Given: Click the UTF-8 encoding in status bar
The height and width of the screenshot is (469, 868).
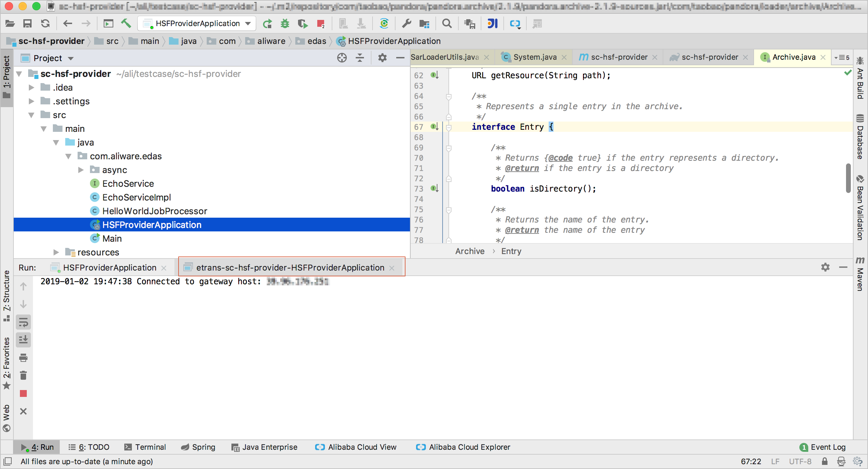Looking at the screenshot, I should click(x=800, y=461).
